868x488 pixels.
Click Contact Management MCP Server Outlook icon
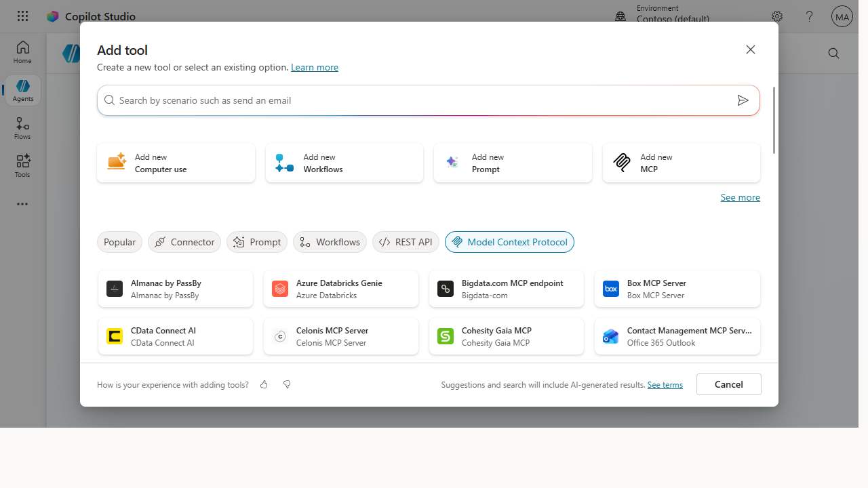pos(611,336)
